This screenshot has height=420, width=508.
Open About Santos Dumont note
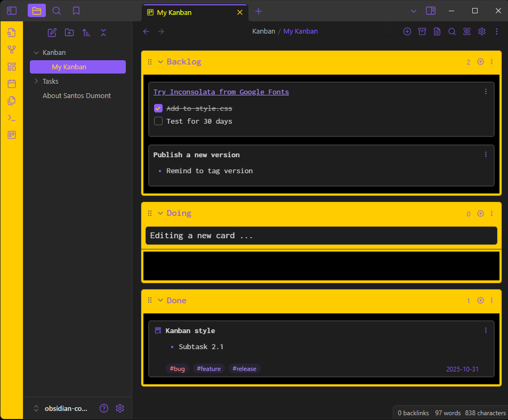[77, 95]
